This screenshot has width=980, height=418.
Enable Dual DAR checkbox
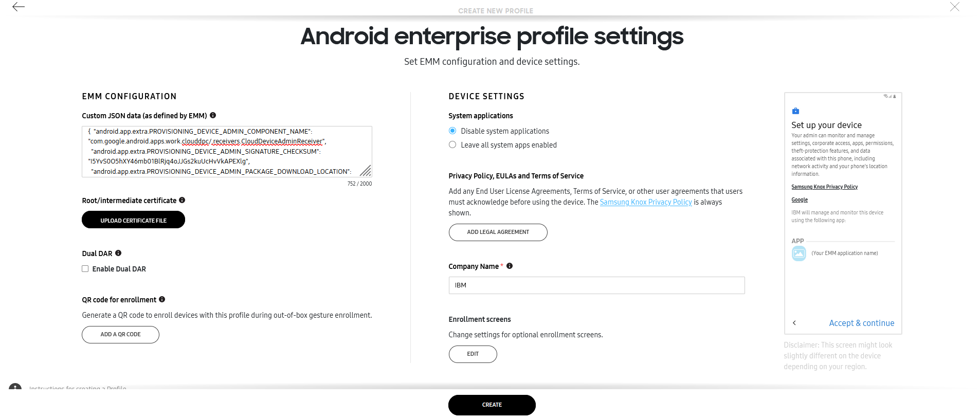[x=85, y=268]
